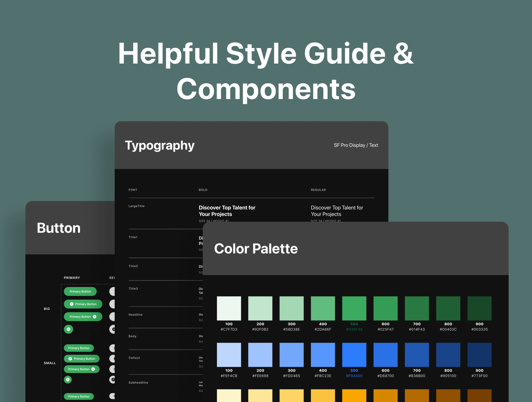This screenshot has width=532, height=402.
Task: Click the highlighted green hex label #036F48
Action: (x=354, y=329)
